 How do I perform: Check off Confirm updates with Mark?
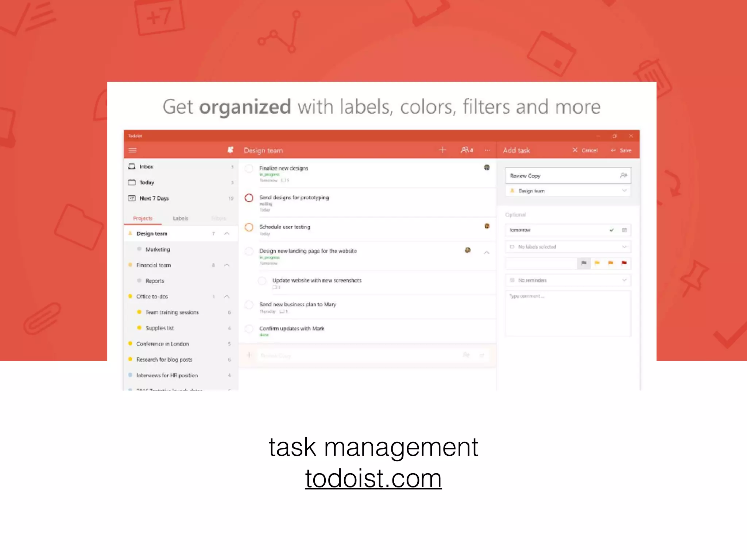point(249,329)
